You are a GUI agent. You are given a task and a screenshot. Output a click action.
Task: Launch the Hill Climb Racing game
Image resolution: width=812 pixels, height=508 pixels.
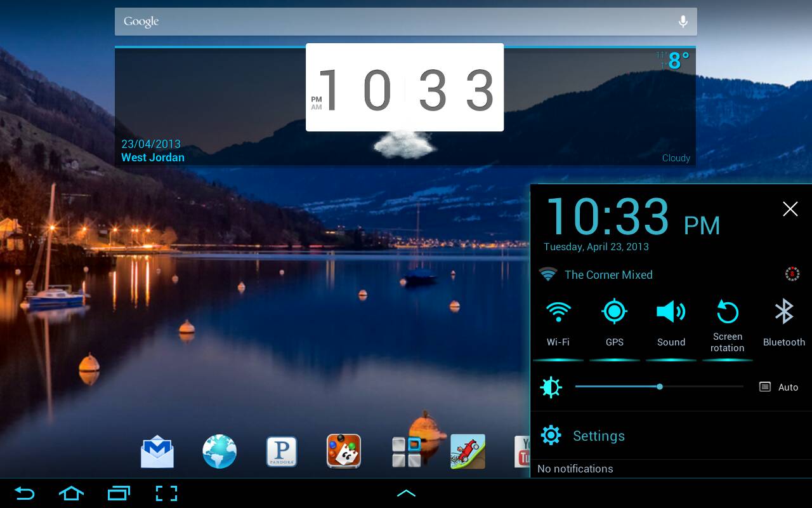tap(468, 451)
